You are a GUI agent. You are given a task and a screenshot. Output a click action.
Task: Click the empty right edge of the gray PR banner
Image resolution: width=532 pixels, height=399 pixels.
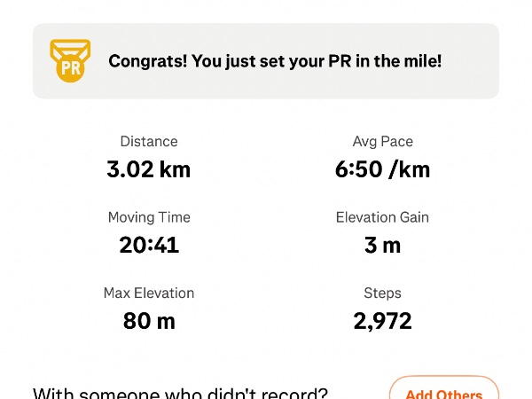click(x=474, y=61)
